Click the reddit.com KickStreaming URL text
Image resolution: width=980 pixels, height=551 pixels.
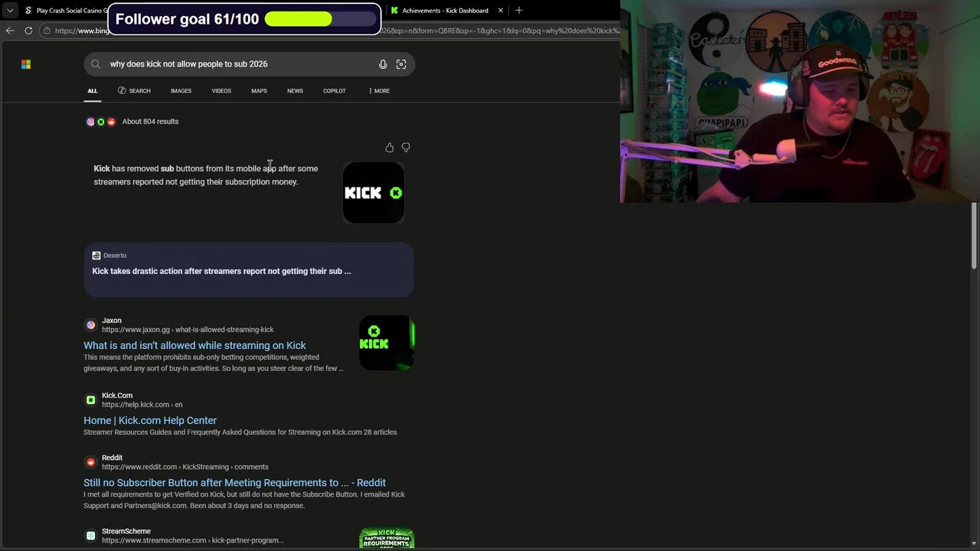tap(185, 467)
